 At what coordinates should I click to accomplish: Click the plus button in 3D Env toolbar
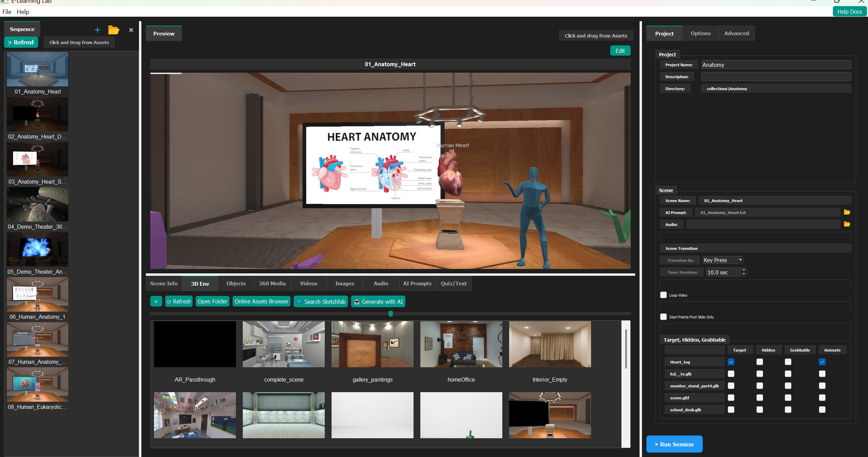point(156,301)
